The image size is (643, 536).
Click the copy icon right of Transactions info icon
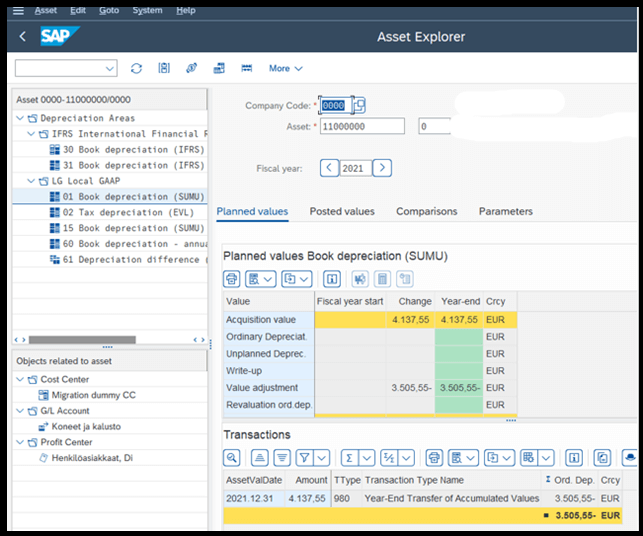tap(602, 458)
